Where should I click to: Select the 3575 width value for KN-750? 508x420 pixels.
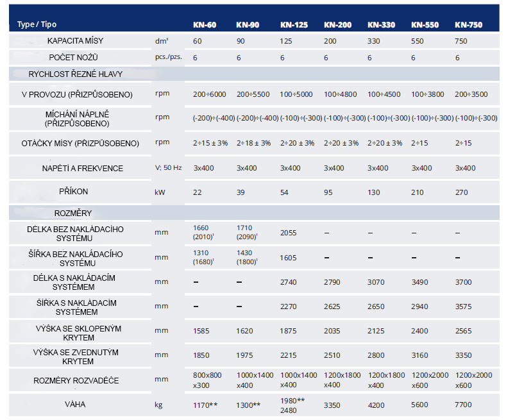(463, 306)
